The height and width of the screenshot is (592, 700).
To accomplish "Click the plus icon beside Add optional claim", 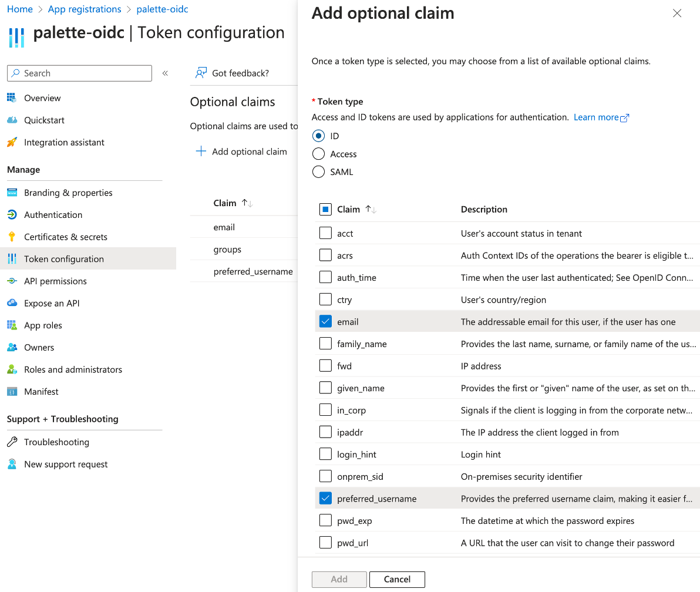I will click(x=201, y=152).
